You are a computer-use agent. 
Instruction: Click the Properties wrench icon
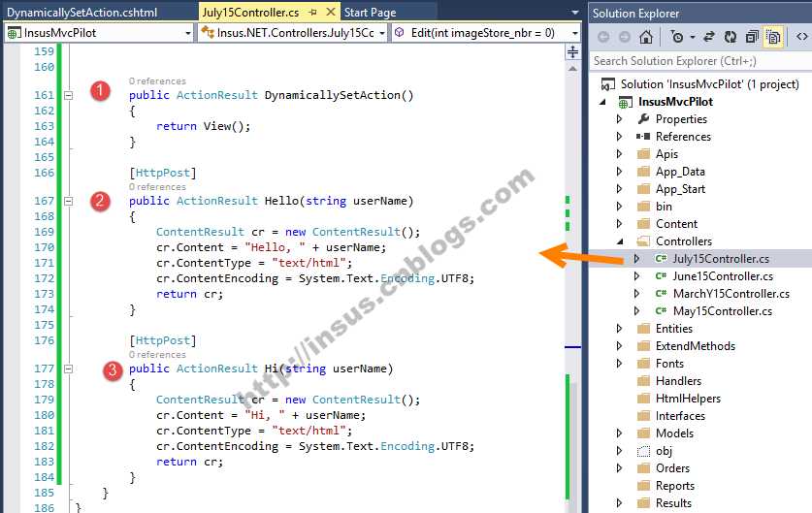pos(644,119)
